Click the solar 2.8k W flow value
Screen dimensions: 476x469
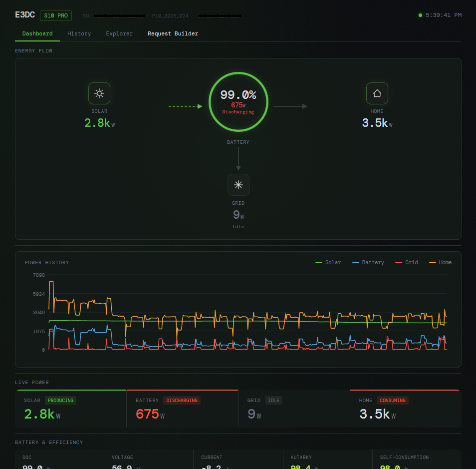pos(100,123)
